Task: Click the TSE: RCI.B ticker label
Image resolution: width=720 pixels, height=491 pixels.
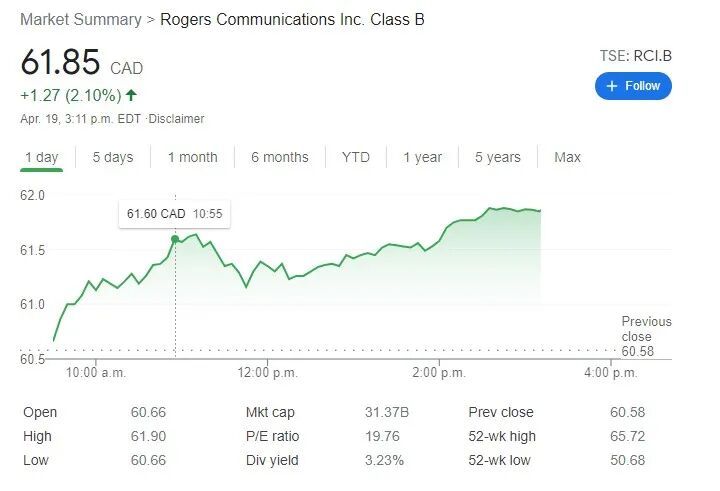Action: tap(636, 56)
